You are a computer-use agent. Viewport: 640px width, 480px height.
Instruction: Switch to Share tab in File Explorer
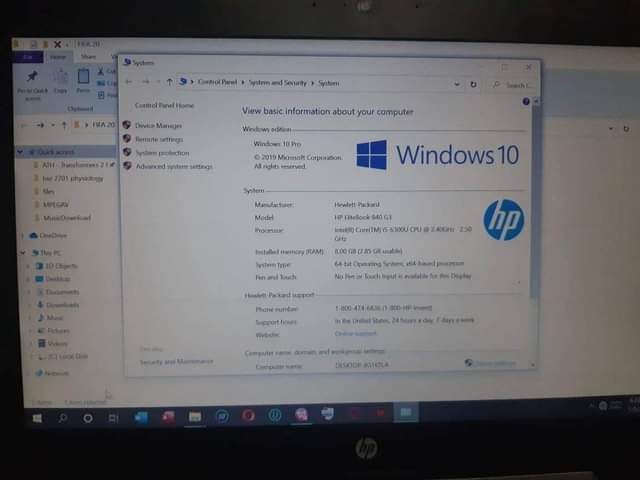(x=88, y=57)
